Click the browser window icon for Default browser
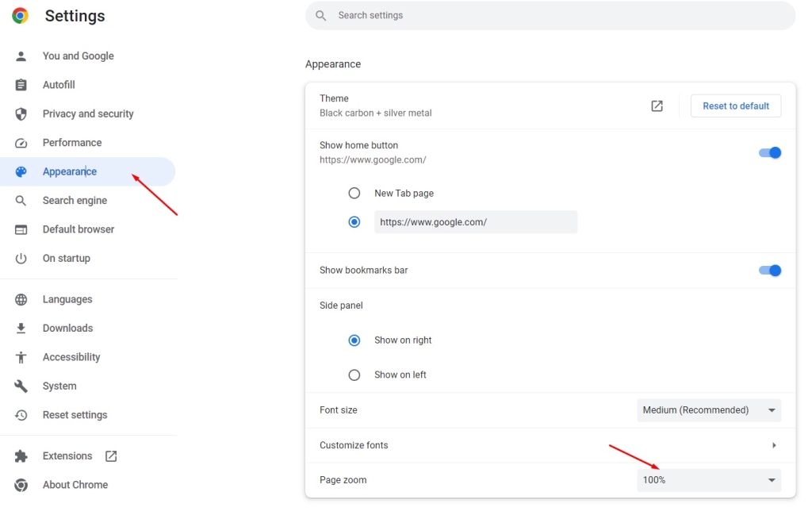 21,229
